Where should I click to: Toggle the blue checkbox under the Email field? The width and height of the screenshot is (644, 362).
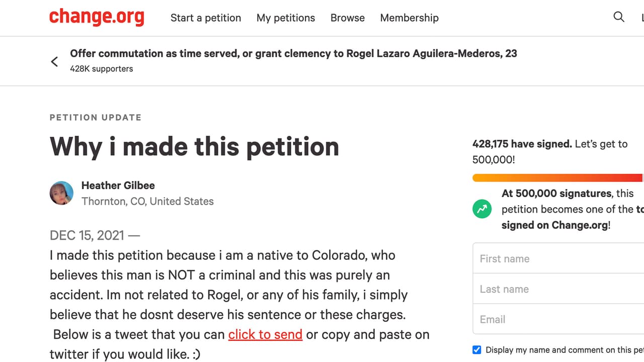(476, 350)
